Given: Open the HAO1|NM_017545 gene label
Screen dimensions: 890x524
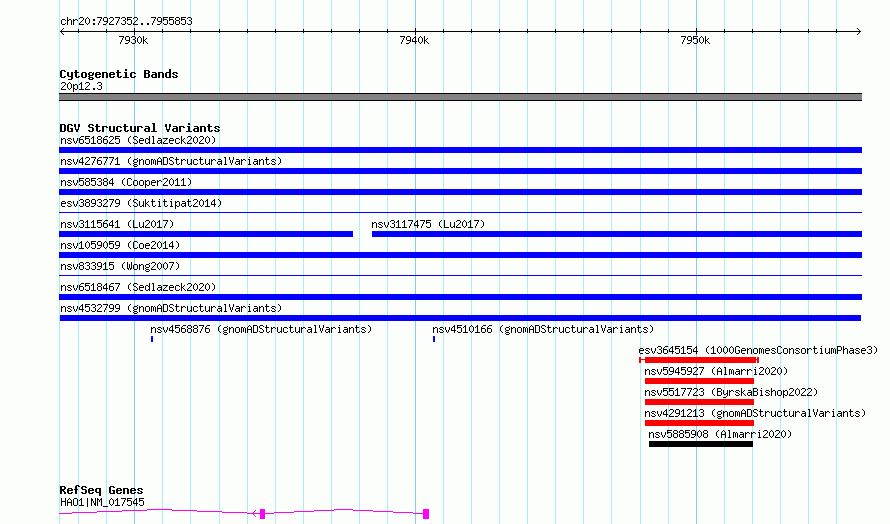Looking at the screenshot, I should pyautogui.click(x=102, y=502).
